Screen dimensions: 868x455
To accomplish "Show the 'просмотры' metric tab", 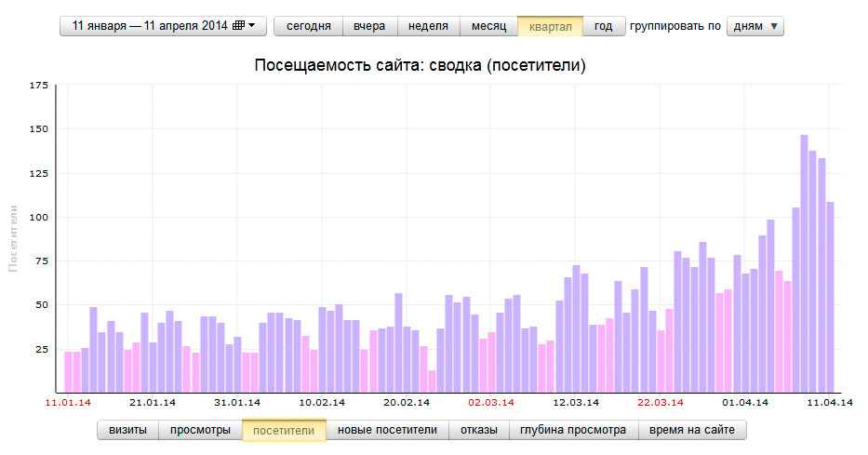I will coord(200,430).
